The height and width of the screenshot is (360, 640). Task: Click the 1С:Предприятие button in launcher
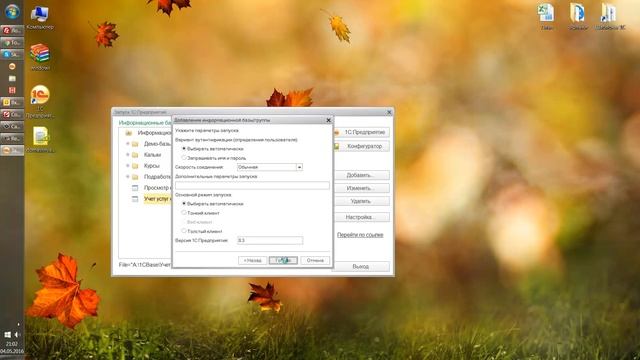click(361, 132)
